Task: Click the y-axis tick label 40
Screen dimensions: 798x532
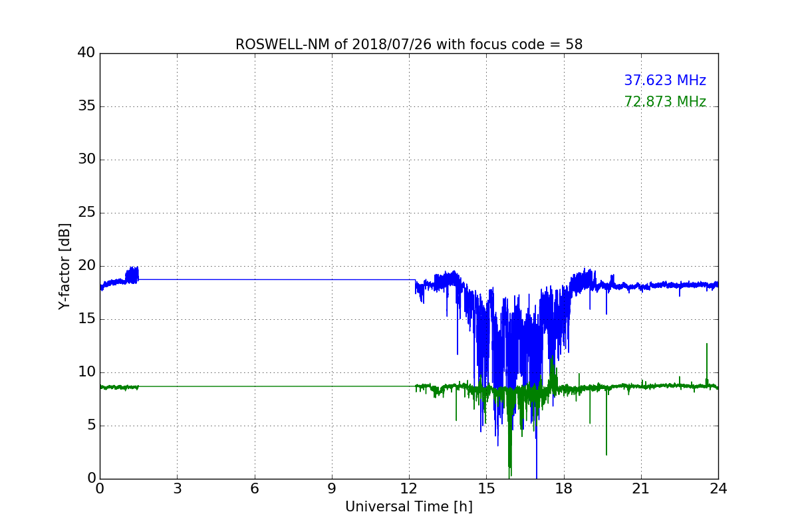Action: pyautogui.click(x=86, y=53)
